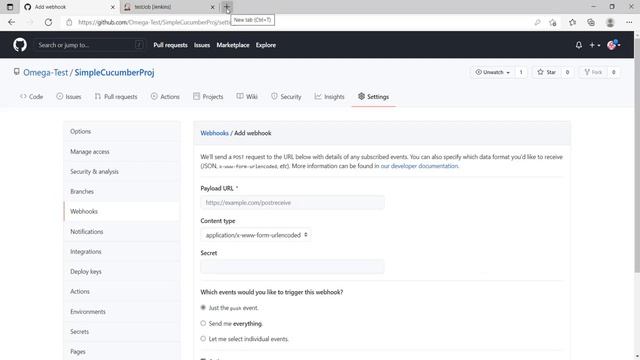
Task: Click the browser address bar URL
Action: click(x=155, y=22)
